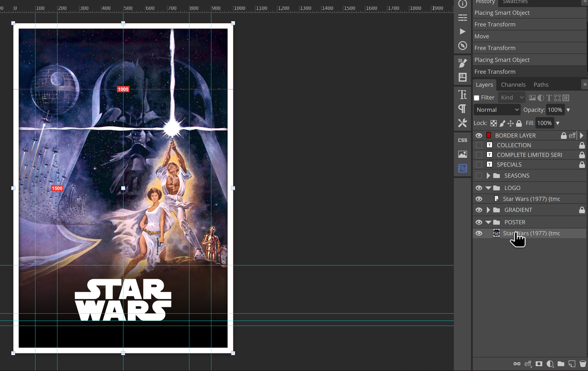Click the Opacity 100% field
Image resolution: width=588 pixels, height=371 pixels.
(555, 110)
